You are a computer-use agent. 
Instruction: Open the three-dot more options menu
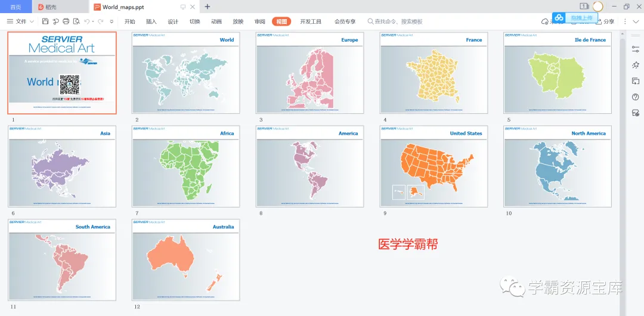tap(625, 21)
